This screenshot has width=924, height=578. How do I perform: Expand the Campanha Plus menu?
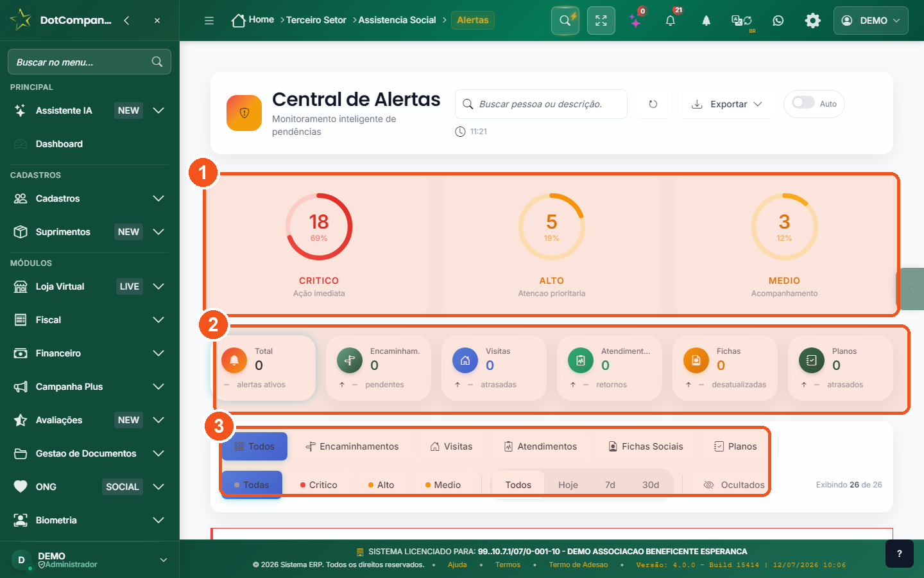pos(158,387)
